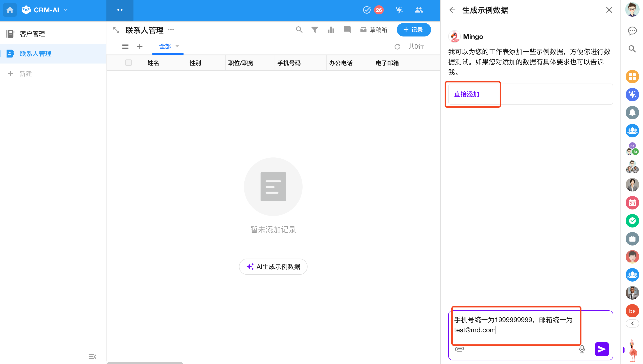The height and width of the screenshot is (364, 643).
Task: Click the 直接添加 button
Action: point(466,94)
